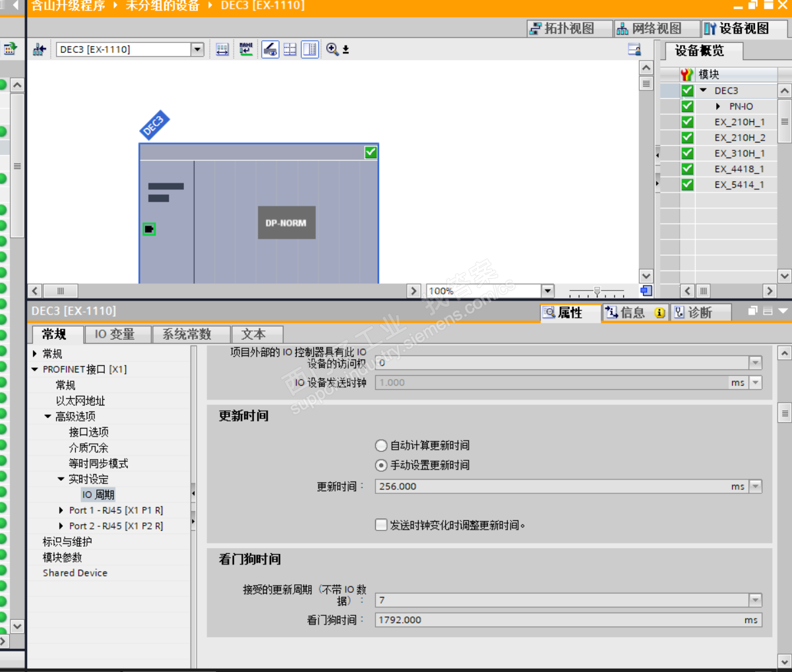Click the go-to network view icon beside DEC3 selector

tap(39, 49)
